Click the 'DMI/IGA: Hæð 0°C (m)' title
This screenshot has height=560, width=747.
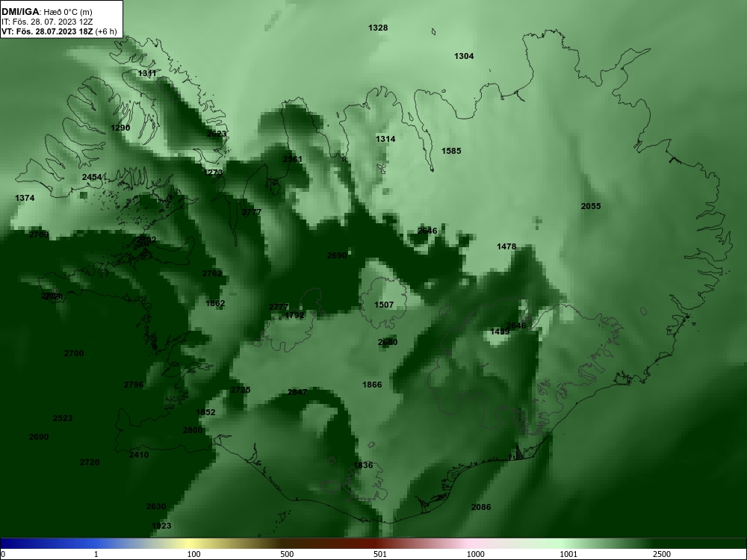(46, 12)
